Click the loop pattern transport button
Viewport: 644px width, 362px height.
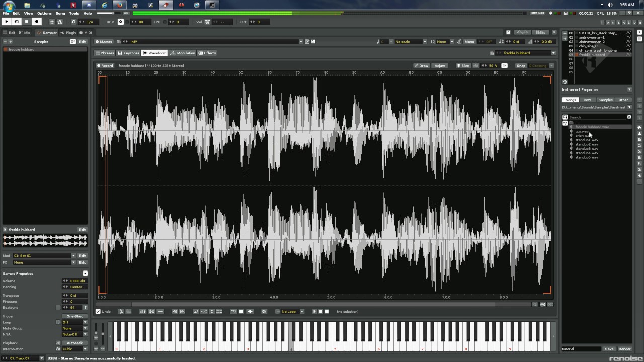(x=17, y=22)
